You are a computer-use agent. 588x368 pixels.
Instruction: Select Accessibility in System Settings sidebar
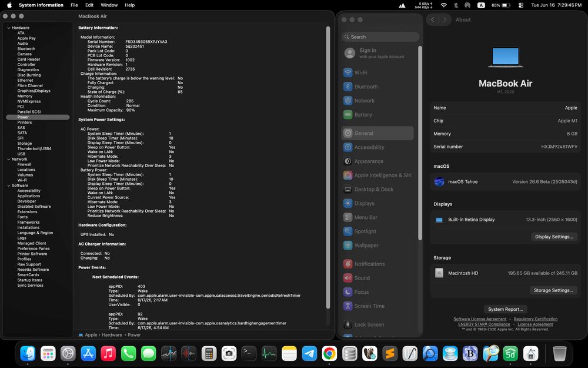coord(377,147)
